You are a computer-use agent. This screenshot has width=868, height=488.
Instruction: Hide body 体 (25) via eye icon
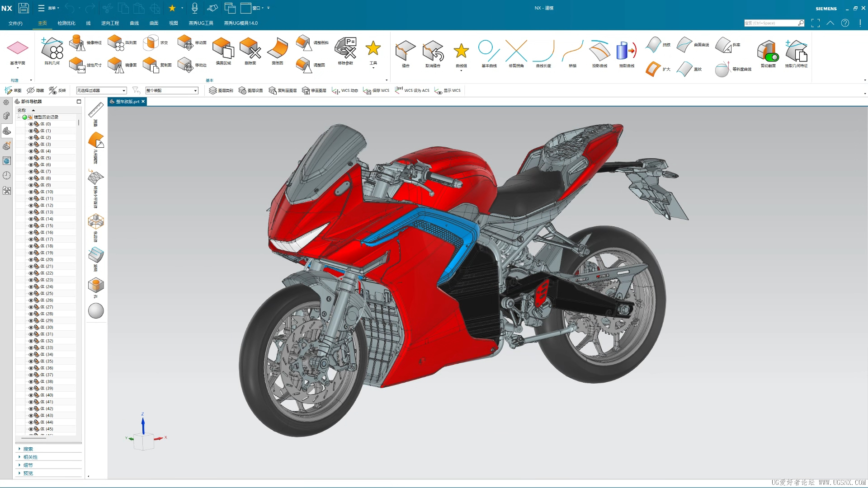(x=31, y=293)
